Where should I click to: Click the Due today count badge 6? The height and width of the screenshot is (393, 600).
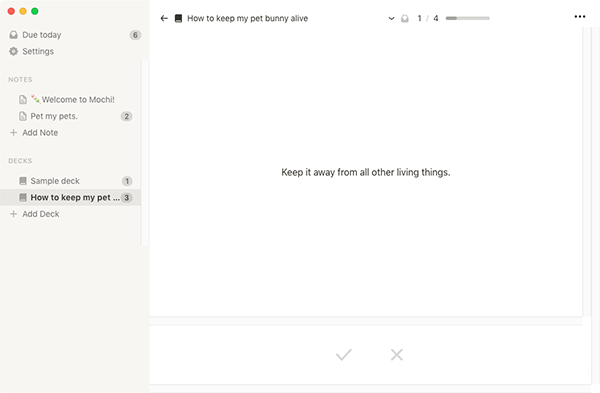135,35
